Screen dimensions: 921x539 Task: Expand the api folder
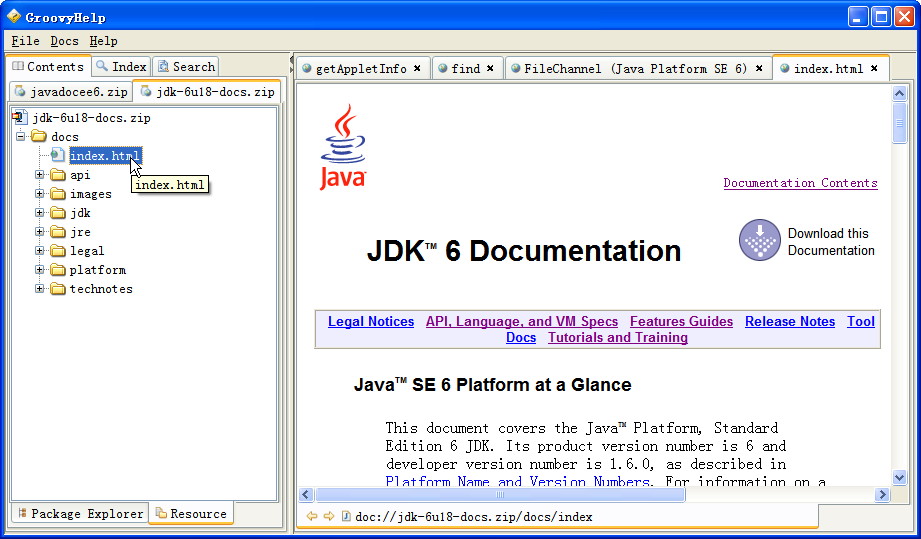coord(39,175)
